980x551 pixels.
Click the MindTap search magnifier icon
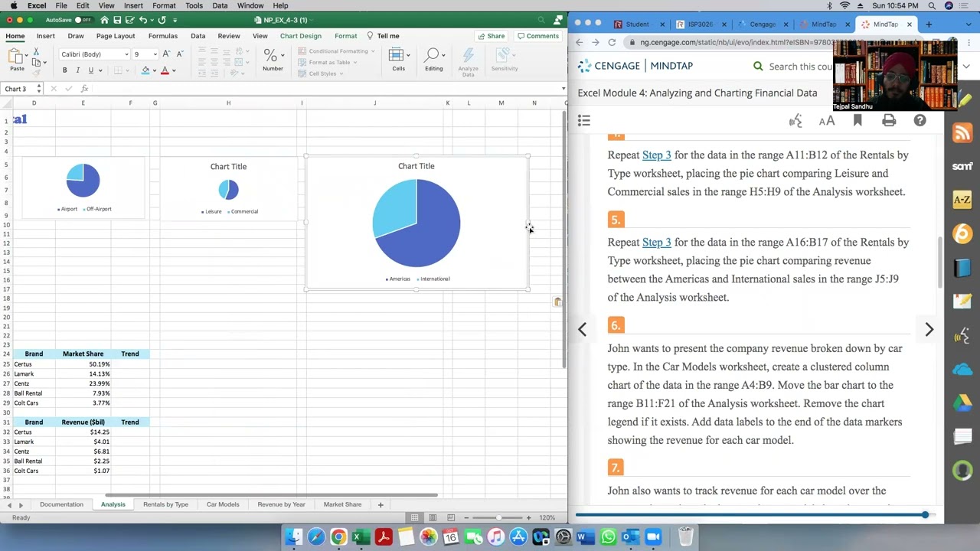click(758, 67)
